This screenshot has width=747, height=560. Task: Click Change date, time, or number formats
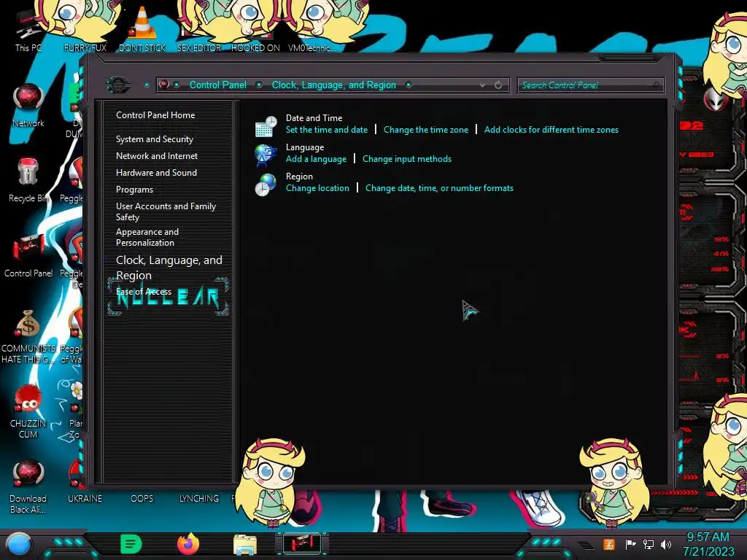click(439, 188)
